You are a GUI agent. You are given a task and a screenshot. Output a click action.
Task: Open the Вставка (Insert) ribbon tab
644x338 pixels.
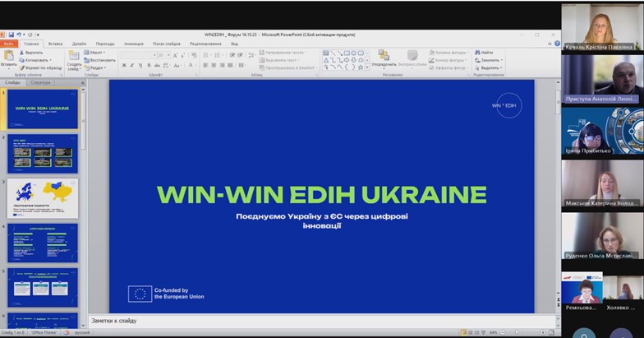pos(55,44)
